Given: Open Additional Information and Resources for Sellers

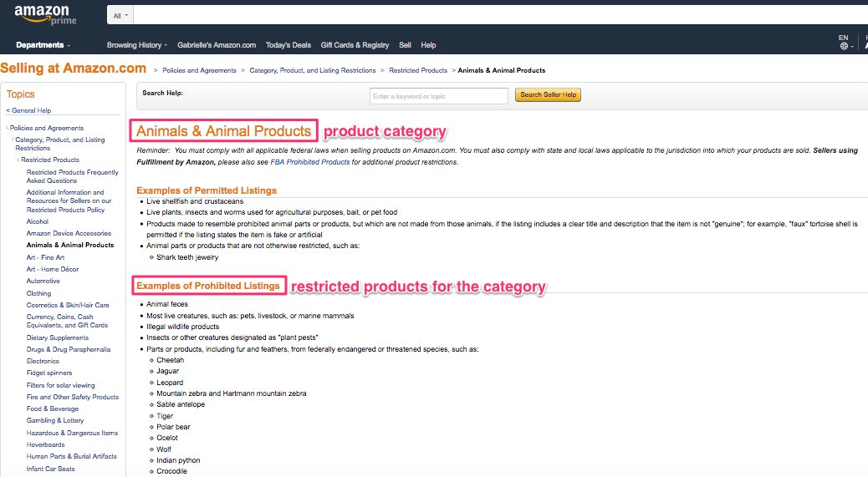Looking at the screenshot, I should 69,201.
